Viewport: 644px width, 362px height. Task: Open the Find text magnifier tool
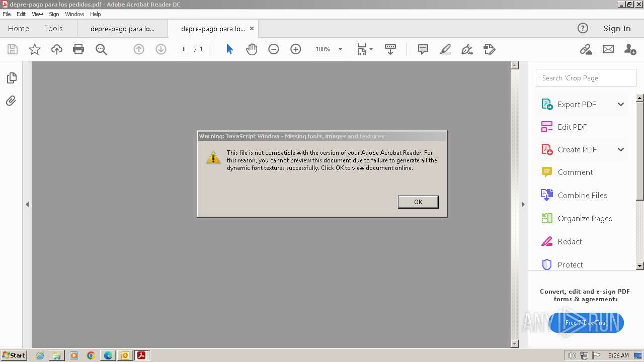[101, 49]
